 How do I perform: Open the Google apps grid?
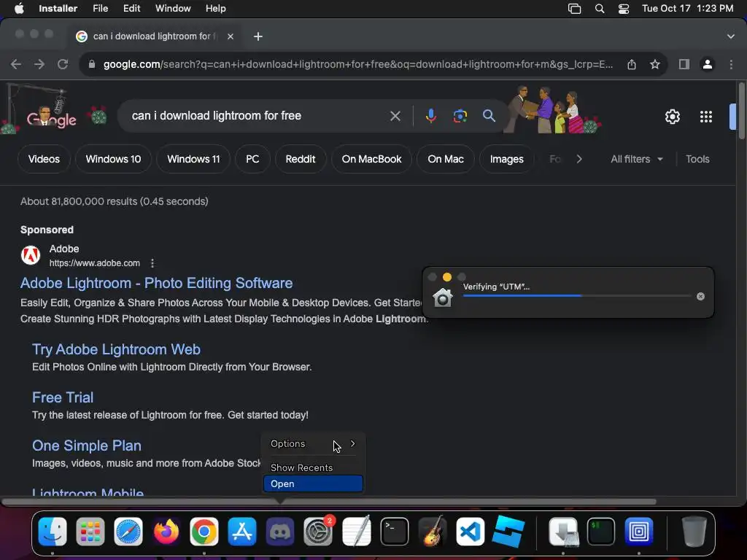(705, 117)
